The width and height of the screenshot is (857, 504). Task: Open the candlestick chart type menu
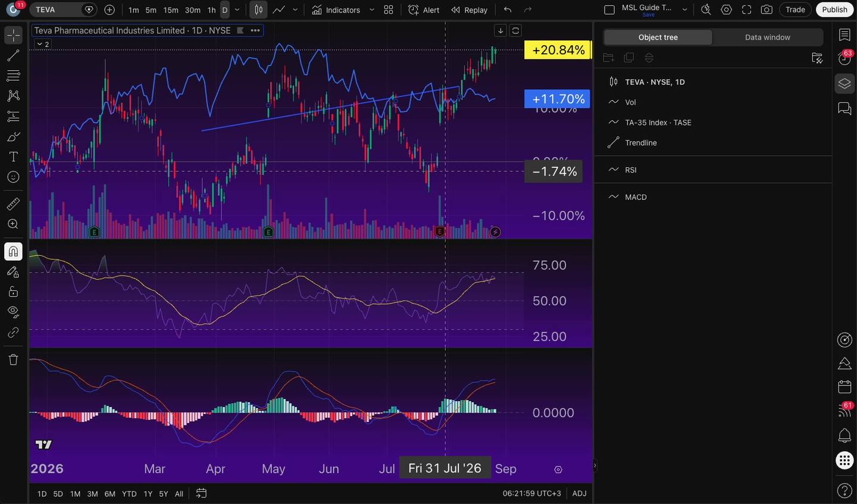(258, 10)
